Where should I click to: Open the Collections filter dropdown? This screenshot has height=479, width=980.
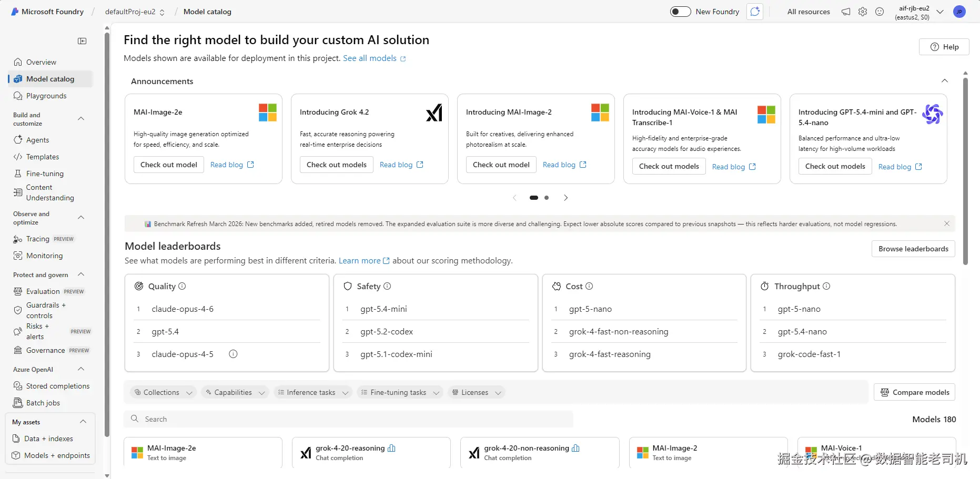click(164, 392)
